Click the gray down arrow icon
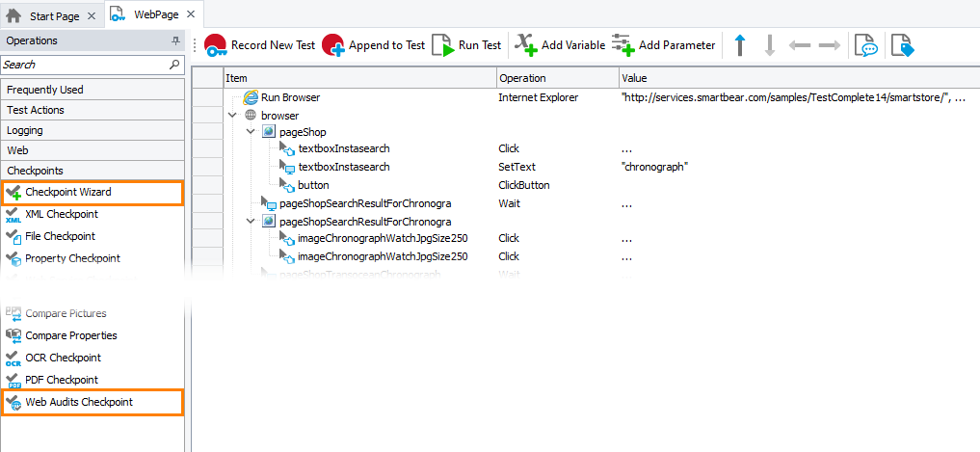This screenshot has height=452, width=980. (x=769, y=45)
